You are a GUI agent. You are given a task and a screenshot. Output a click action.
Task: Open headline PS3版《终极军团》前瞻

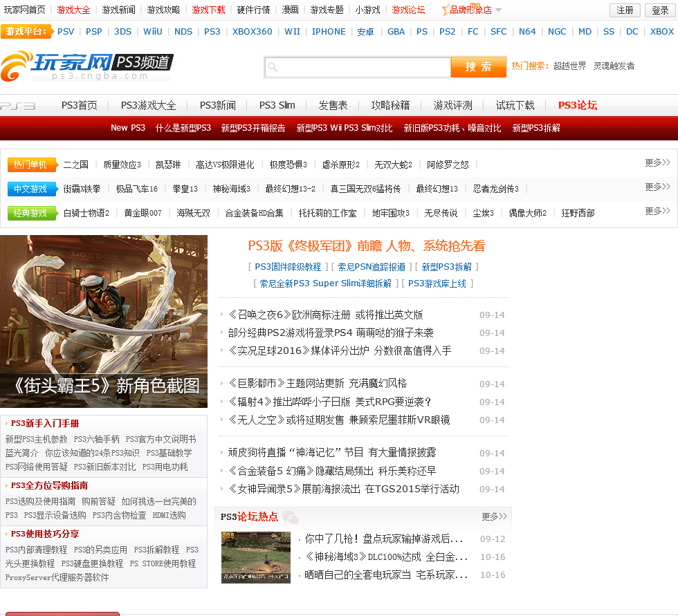(366, 246)
